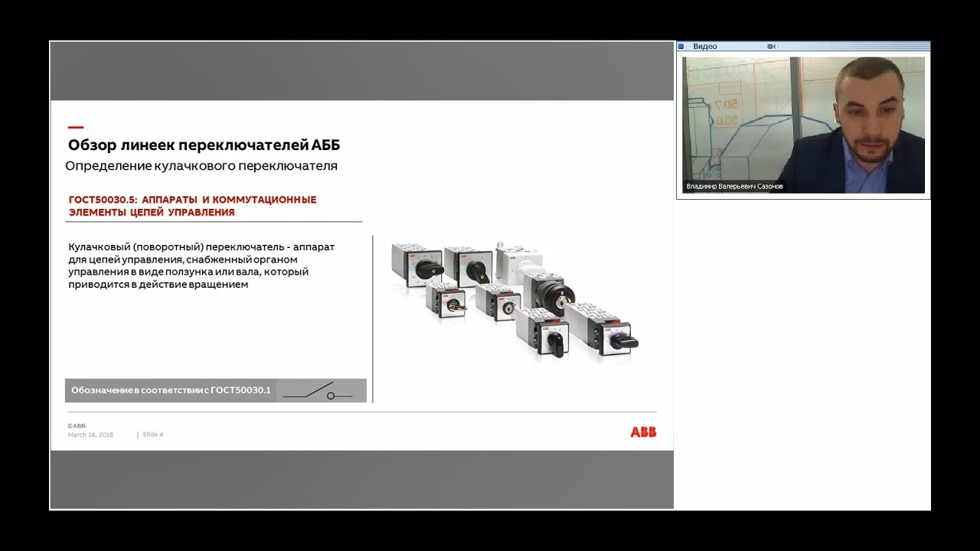
Task: Click the subtitle Определение кулачкового переключателя
Action: point(201,165)
